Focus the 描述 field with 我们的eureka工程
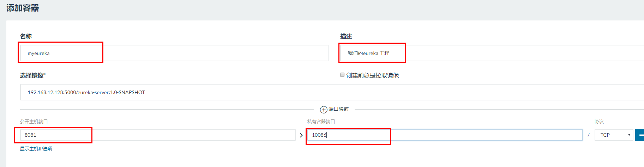The width and height of the screenshot is (644, 167). click(492, 53)
